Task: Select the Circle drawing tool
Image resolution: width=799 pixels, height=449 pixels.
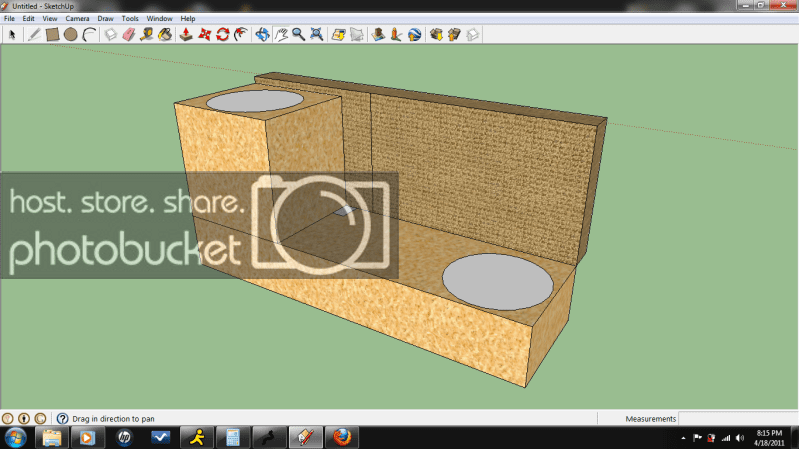Action: (71, 35)
